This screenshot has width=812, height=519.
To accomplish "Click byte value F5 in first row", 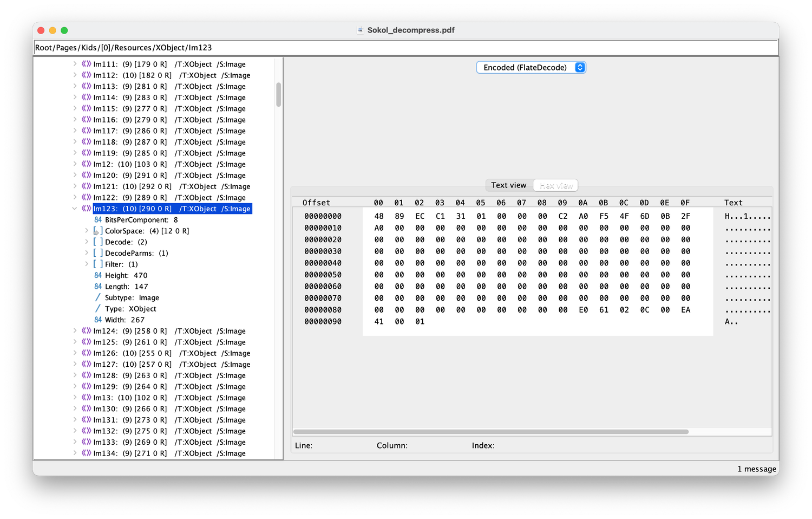I will [x=604, y=216].
